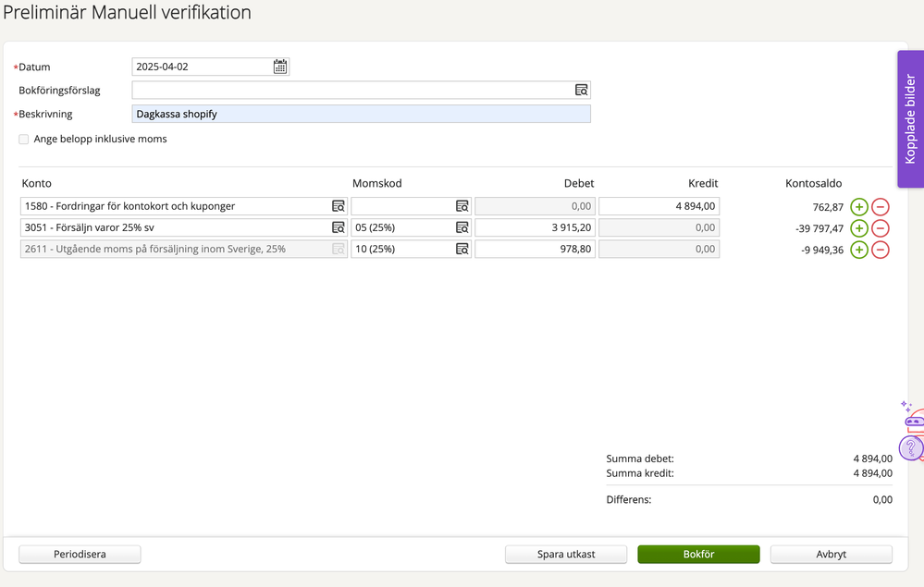
Task: Open Momskod lookup for 10 (25%) row
Action: 462,249
